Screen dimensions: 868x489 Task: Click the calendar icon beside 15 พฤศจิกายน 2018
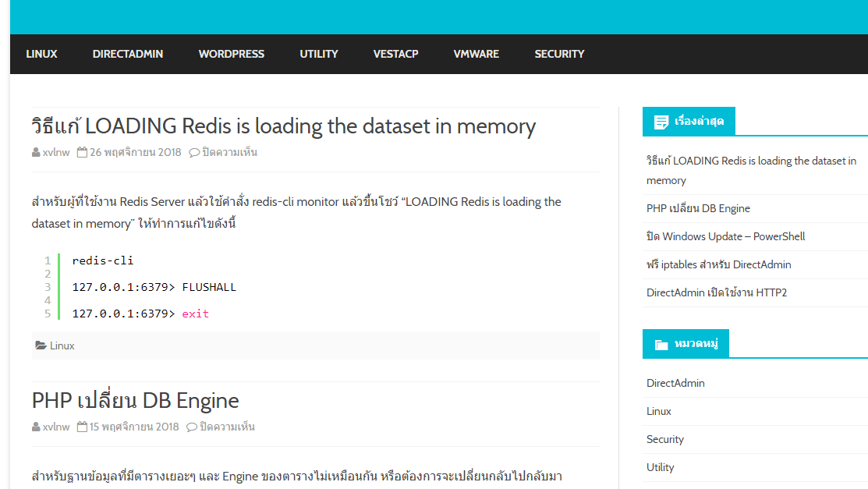tap(82, 427)
